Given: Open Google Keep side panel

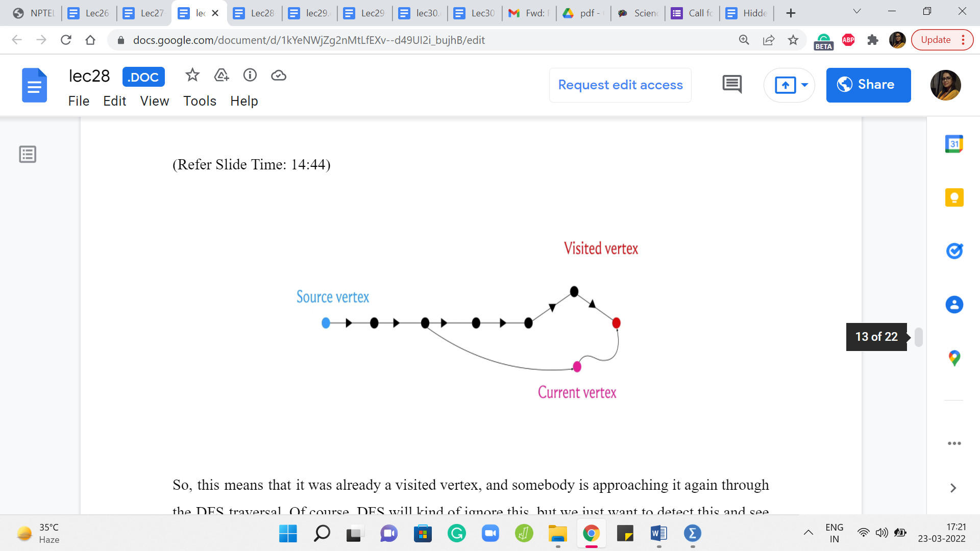Looking at the screenshot, I should tap(954, 197).
